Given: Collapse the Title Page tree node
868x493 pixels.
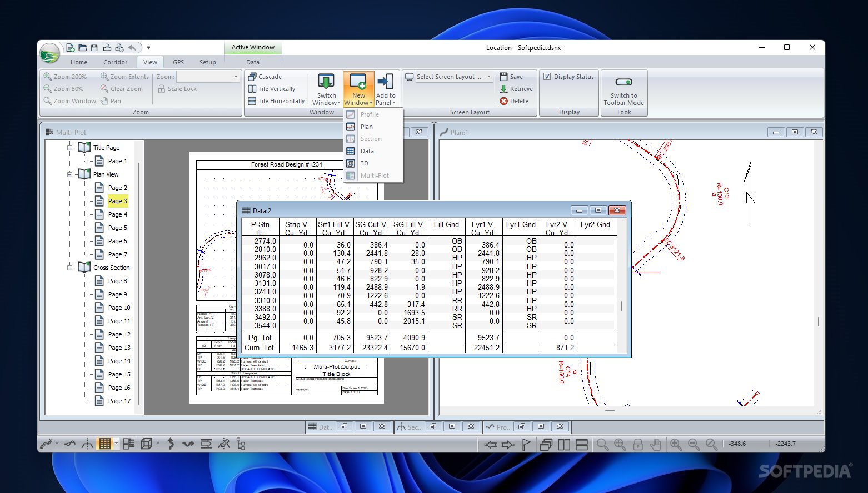Looking at the screenshot, I should point(70,148).
